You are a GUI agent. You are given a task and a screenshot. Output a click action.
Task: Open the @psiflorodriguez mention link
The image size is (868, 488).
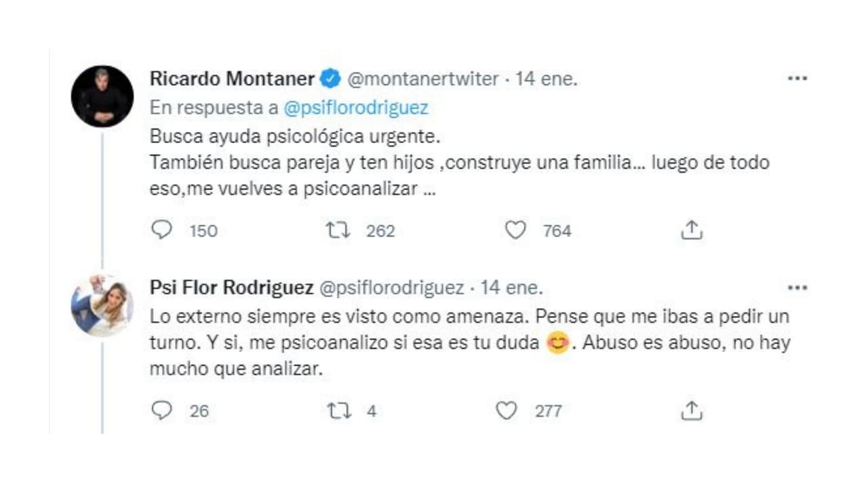pos(355,107)
